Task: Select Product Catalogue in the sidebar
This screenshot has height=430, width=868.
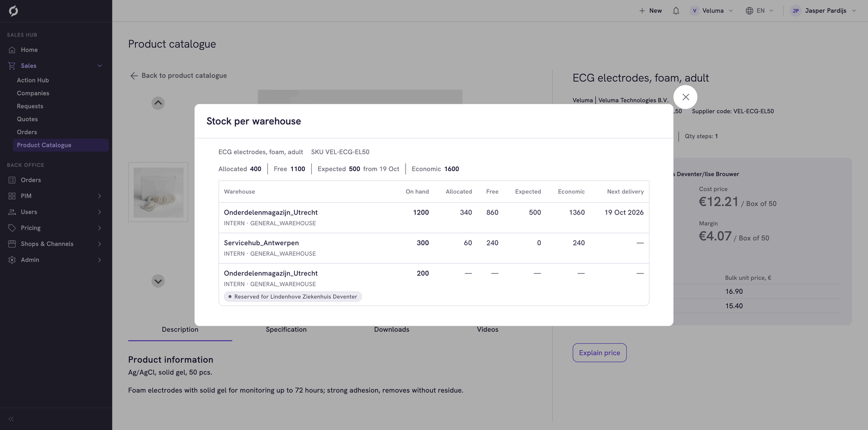Action: pos(61,145)
